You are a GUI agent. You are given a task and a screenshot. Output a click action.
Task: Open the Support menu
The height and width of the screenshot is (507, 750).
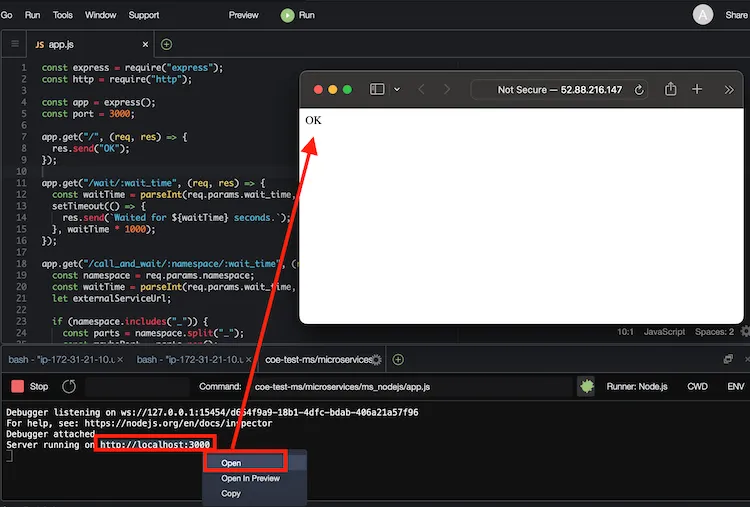[143, 15]
